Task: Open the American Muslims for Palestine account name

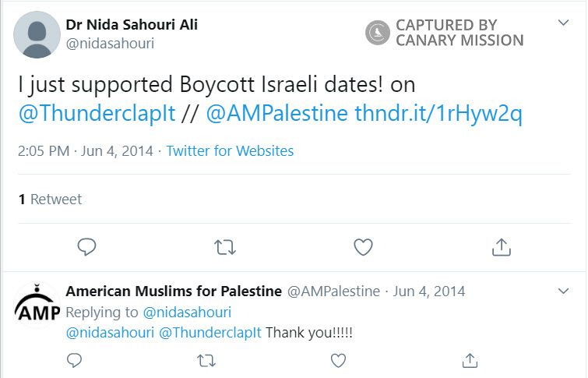Action: 174,291
